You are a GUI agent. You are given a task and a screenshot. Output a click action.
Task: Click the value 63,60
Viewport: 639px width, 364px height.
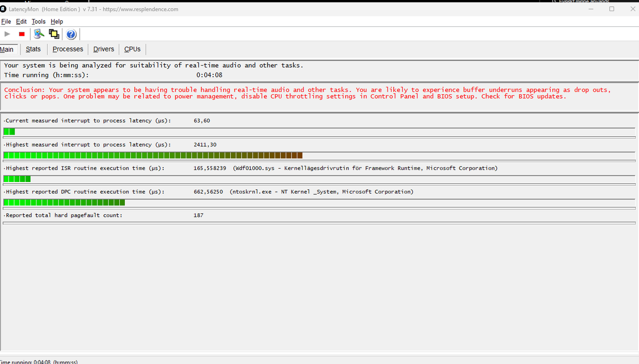point(202,121)
